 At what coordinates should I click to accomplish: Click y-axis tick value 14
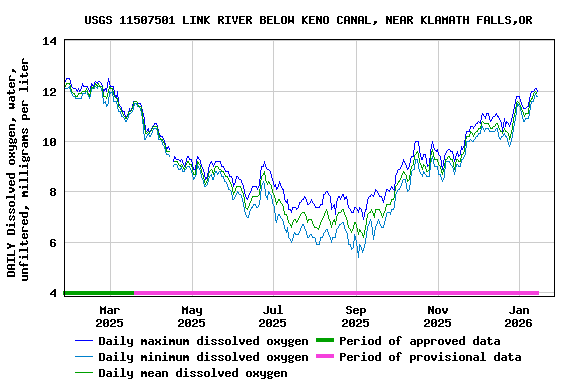coord(50,41)
